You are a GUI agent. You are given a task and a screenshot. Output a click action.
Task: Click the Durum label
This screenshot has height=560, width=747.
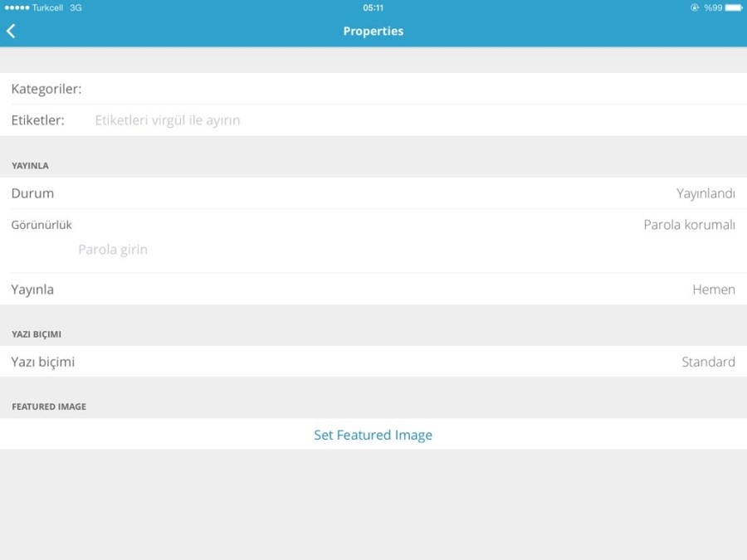pos(32,193)
